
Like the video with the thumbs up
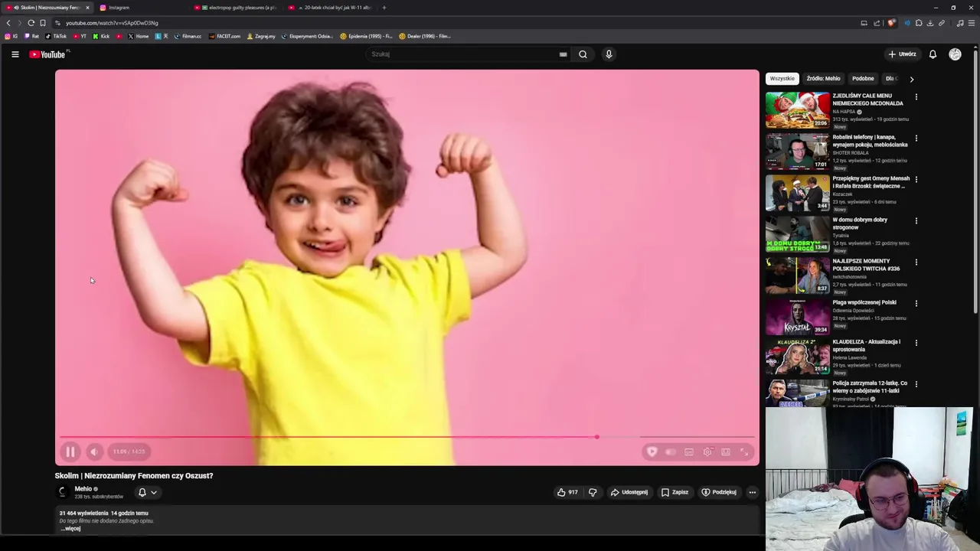[x=567, y=492]
